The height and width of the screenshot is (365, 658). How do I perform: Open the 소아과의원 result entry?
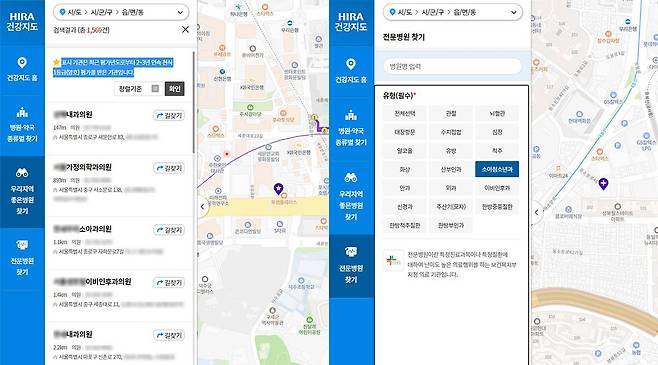coord(83,229)
